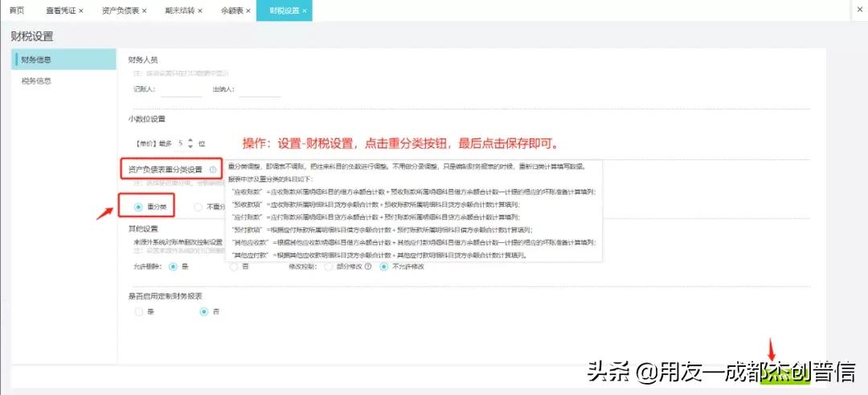
Task: Decrease 单价 decimal digits with down arrow
Action: [191, 146]
